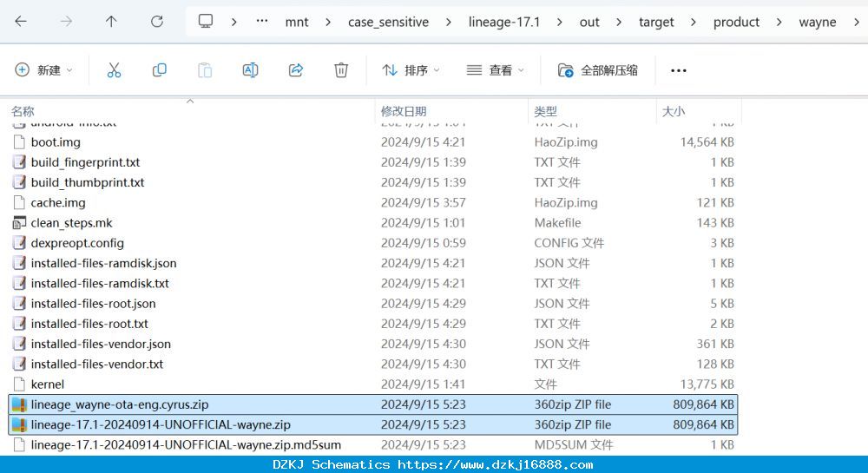This screenshot has width=868, height=473.
Task: Click the dexpreopt.config file icon
Action: 19,243
